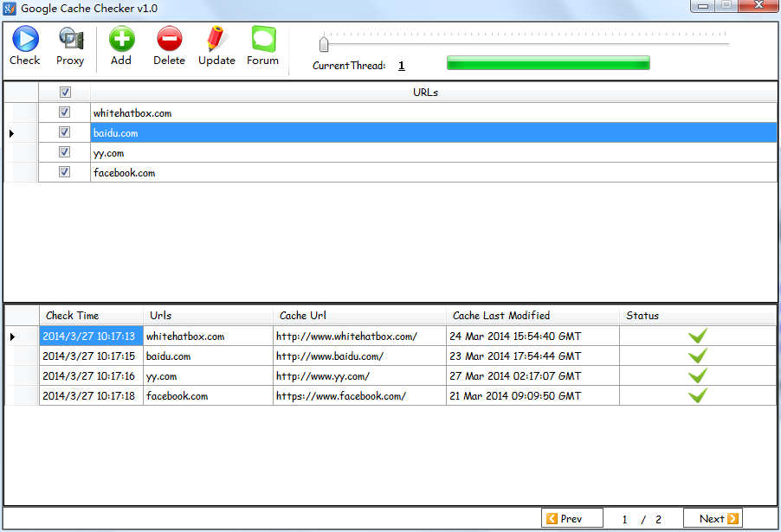
Task: Uncheck the facebook.com checkbox
Action: pyautogui.click(x=64, y=172)
